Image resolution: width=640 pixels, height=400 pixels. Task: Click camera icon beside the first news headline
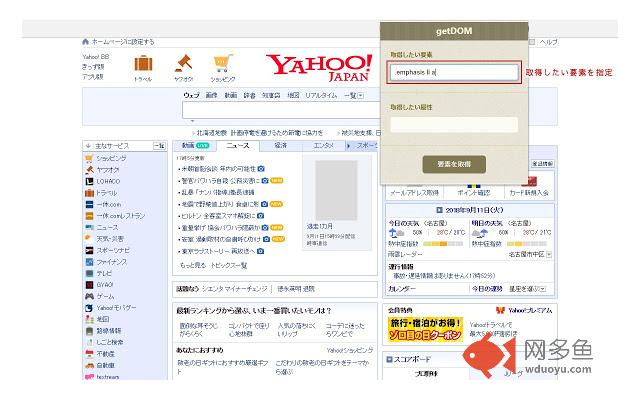261,169
